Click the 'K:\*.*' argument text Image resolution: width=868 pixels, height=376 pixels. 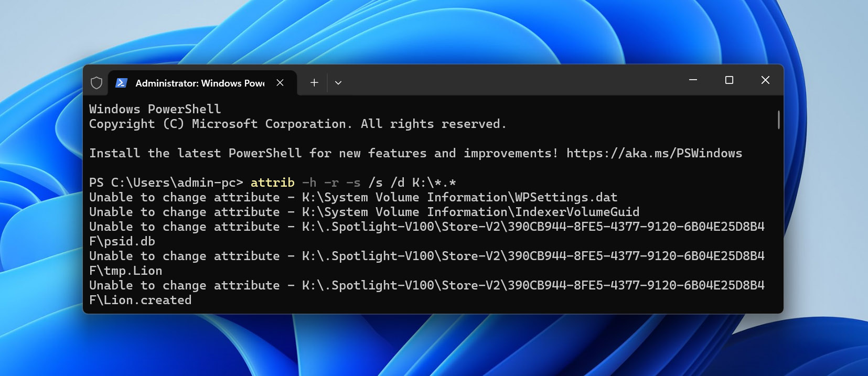pos(434,182)
